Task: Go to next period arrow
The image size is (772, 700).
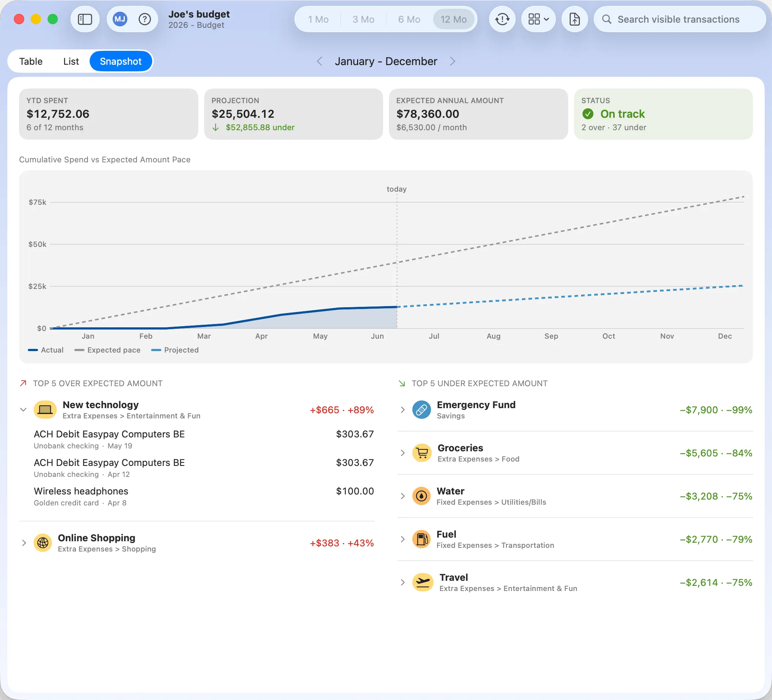Action: click(x=452, y=61)
